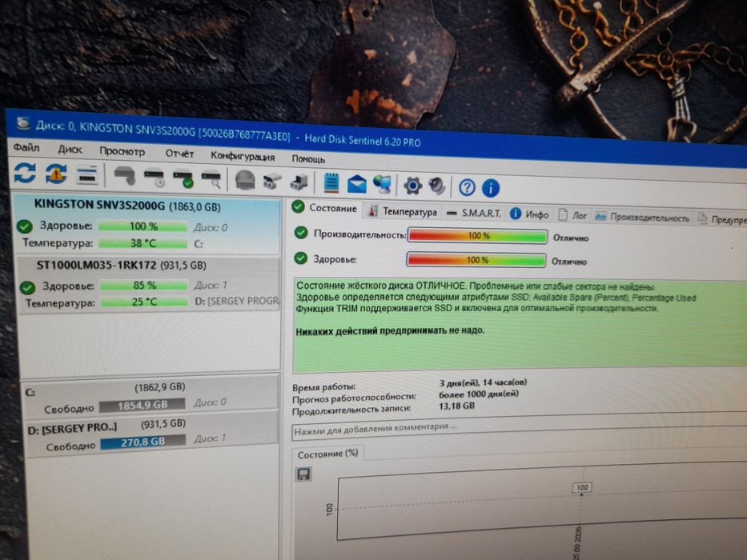Image resolution: width=747 pixels, height=560 pixels.
Task: Click the 100 data point label on graph
Action: point(582,487)
